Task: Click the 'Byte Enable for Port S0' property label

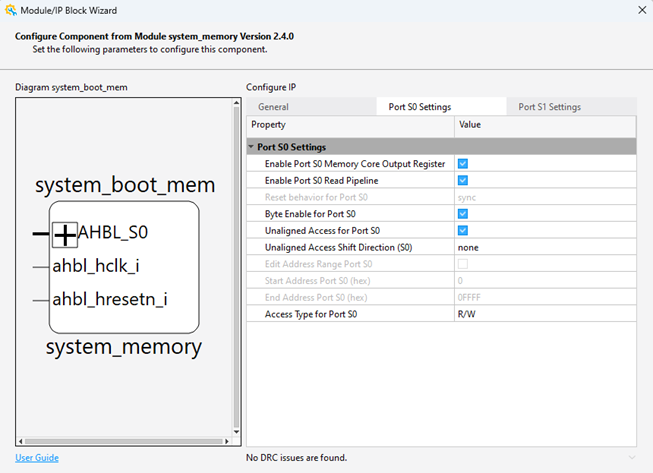Action: tap(310, 214)
